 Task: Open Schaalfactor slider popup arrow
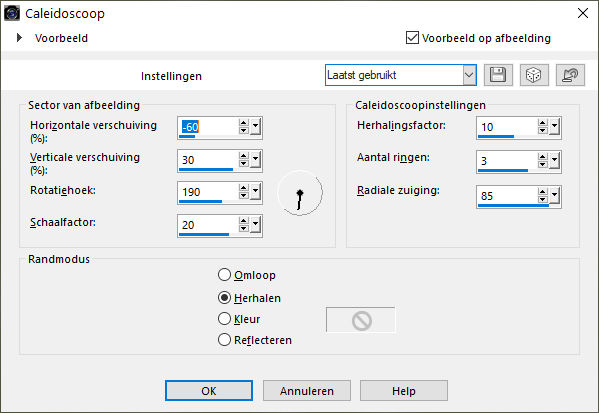click(256, 224)
